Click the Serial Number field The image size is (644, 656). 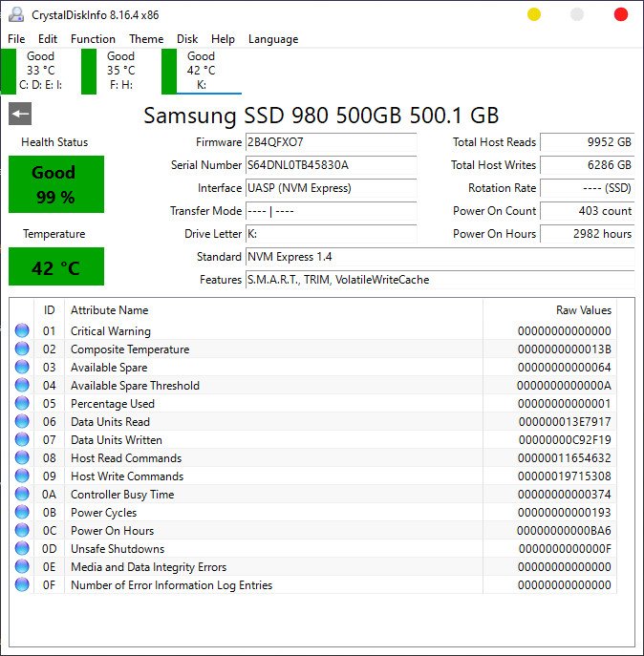click(331, 165)
